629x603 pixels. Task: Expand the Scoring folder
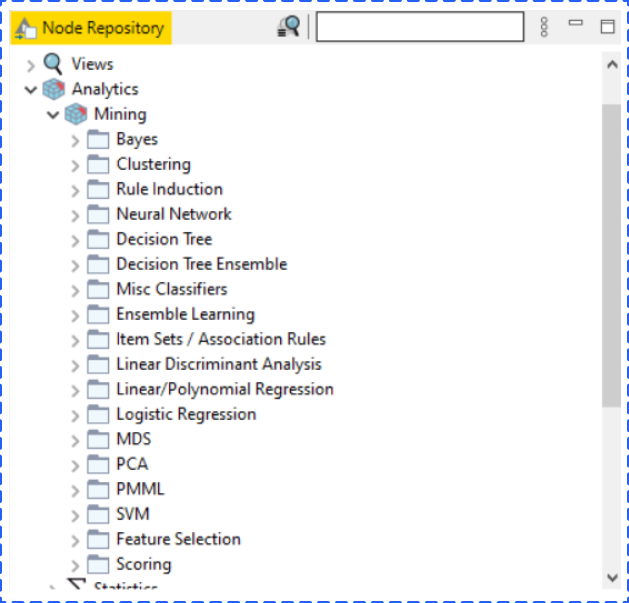75,566
